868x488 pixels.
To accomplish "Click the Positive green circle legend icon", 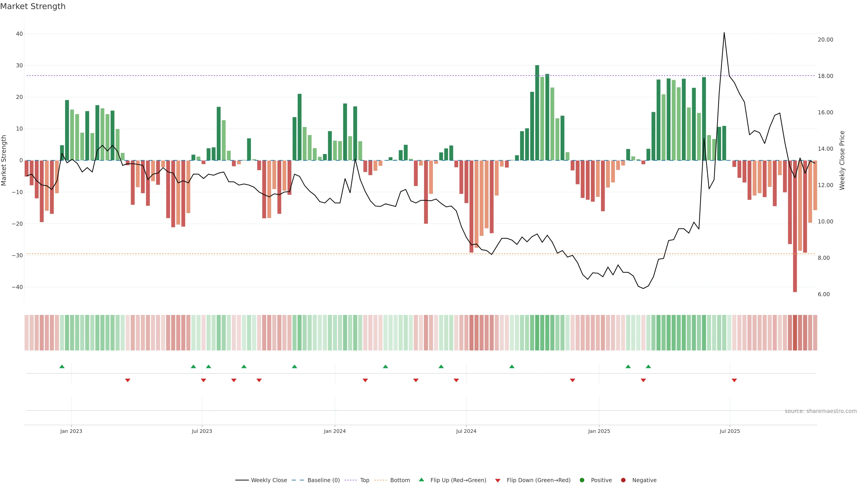I will 582,480.
